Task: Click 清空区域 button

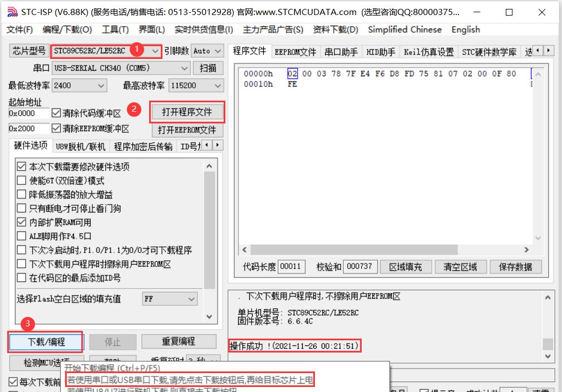Action: coord(460,267)
